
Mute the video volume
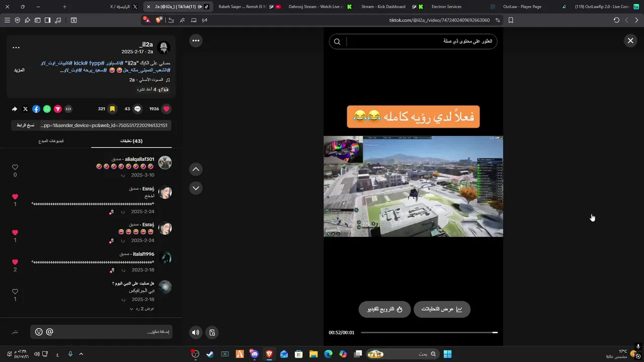click(196, 332)
